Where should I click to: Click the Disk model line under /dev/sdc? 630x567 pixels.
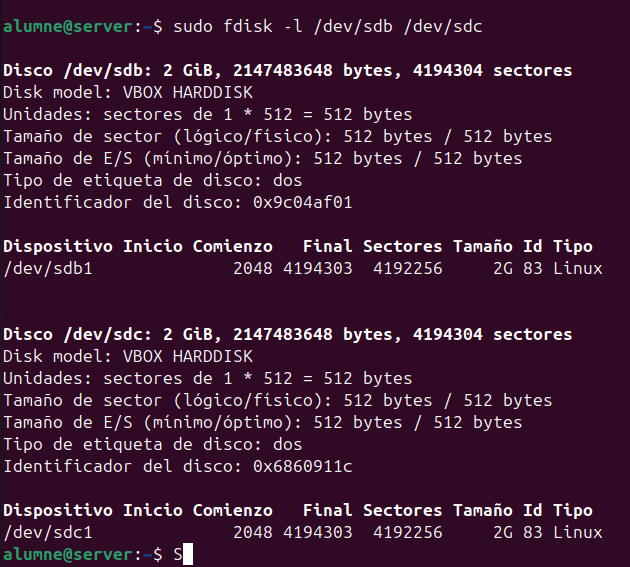[x=128, y=356]
